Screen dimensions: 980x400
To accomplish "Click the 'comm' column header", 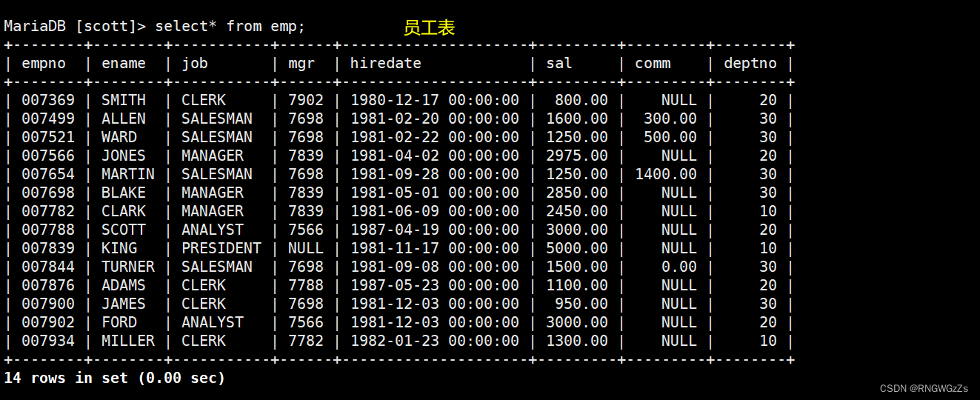I will click(x=653, y=64).
